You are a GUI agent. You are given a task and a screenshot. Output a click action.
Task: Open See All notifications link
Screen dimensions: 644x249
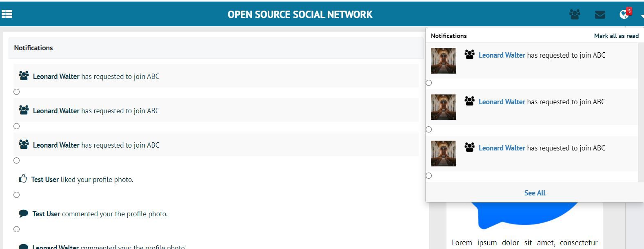[535, 193]
